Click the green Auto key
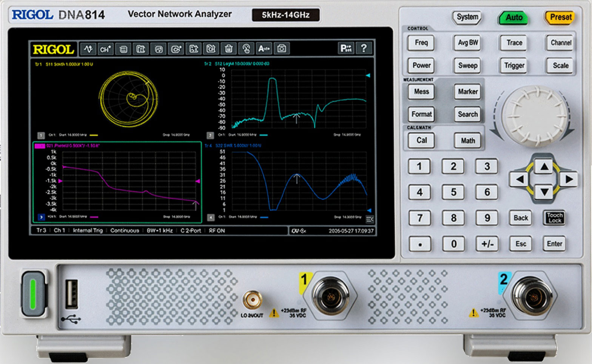This screenshot has width=592, height=364. point(514,17)
